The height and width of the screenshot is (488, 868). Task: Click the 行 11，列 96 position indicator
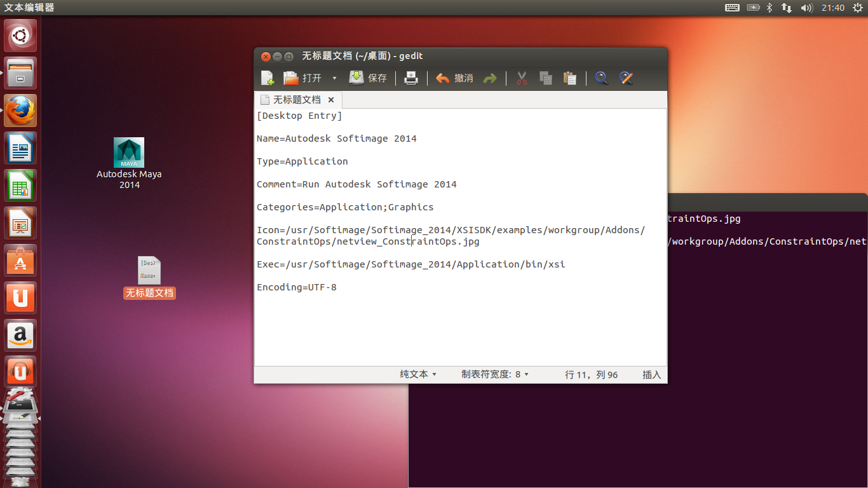[591, 375]
